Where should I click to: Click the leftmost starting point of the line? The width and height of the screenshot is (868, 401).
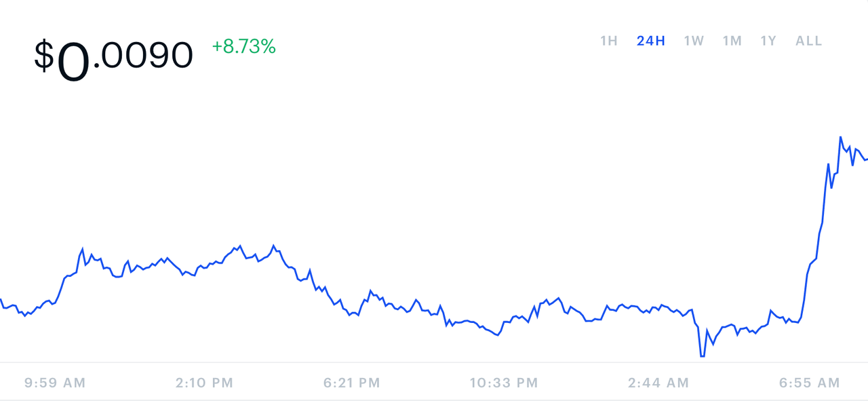click(x=1, y=299)
